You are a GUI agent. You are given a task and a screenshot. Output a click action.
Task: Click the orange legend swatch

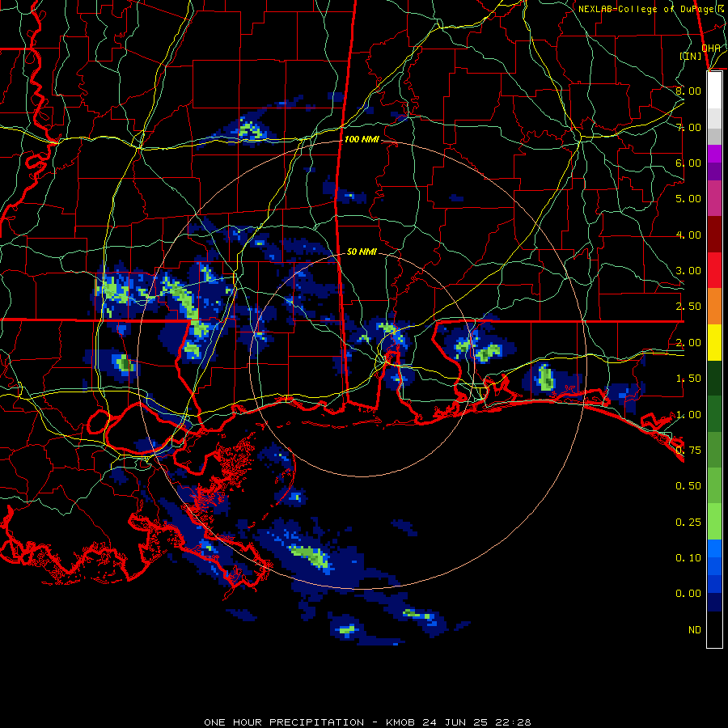[x=714, y=307]
